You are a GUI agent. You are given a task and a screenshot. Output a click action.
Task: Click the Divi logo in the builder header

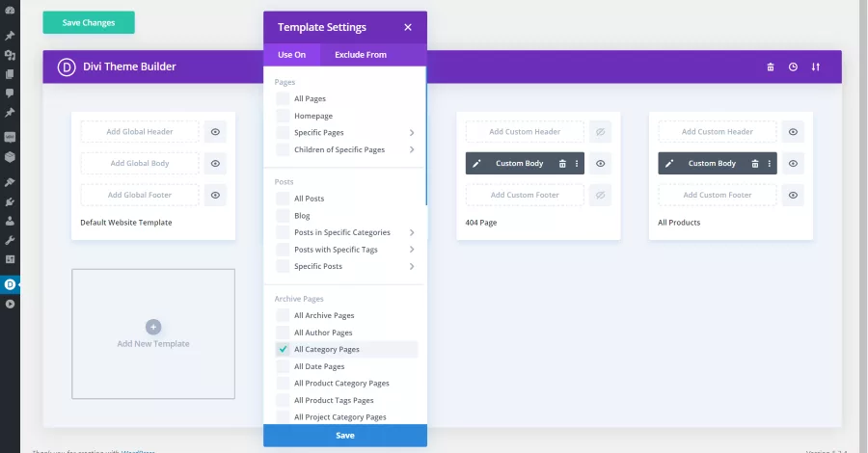67,67
